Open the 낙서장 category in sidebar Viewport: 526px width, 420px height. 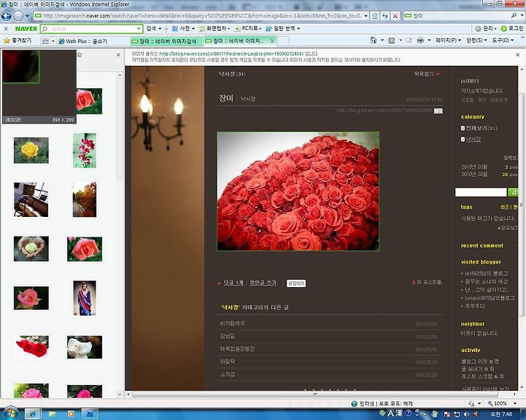pyautogui.click(x=471, y=140)
